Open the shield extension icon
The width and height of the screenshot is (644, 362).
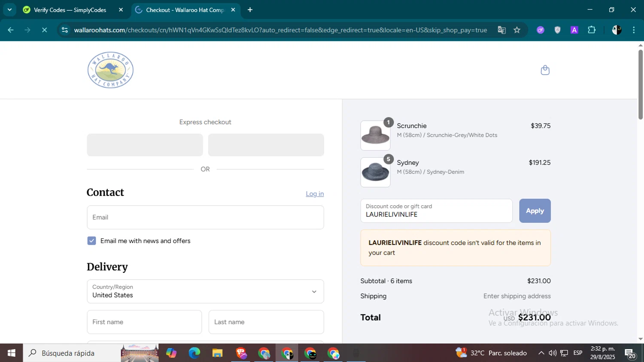557,30
